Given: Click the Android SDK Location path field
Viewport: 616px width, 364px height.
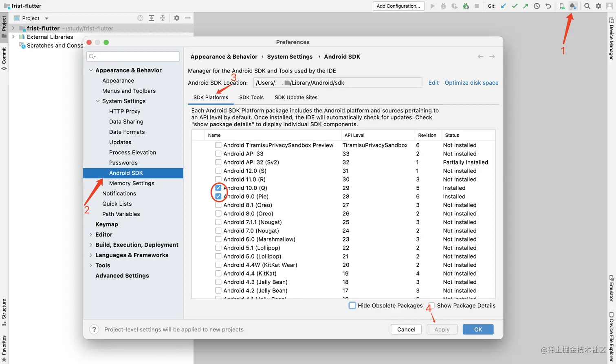Looking at the screenshot, I should [338, 83].
